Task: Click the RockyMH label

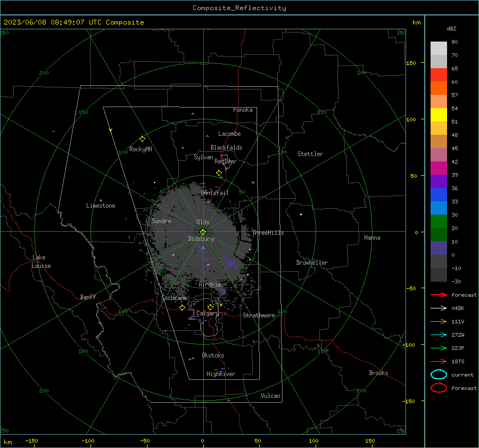Action: click(141, 149)
